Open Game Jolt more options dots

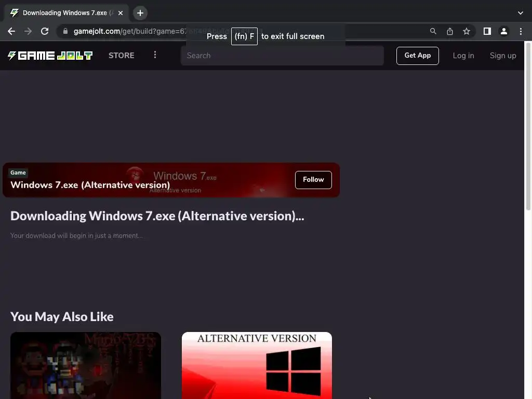155,55
